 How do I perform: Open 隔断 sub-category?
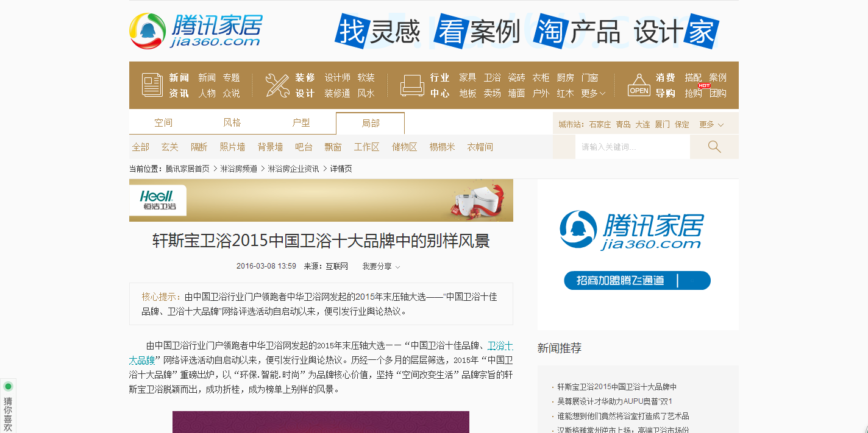pos(199,147)
